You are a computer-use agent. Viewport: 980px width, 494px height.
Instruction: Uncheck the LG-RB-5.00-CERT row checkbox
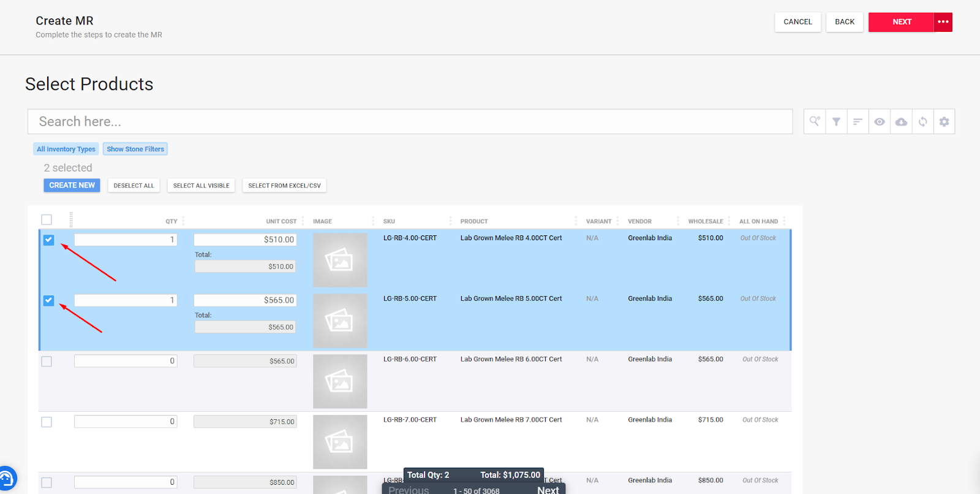[49, 300]
